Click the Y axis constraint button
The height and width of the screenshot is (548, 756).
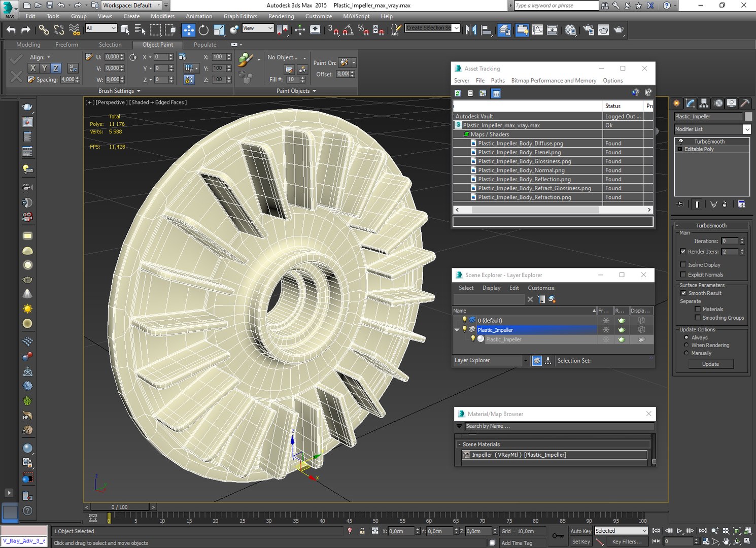coord(44,68)
